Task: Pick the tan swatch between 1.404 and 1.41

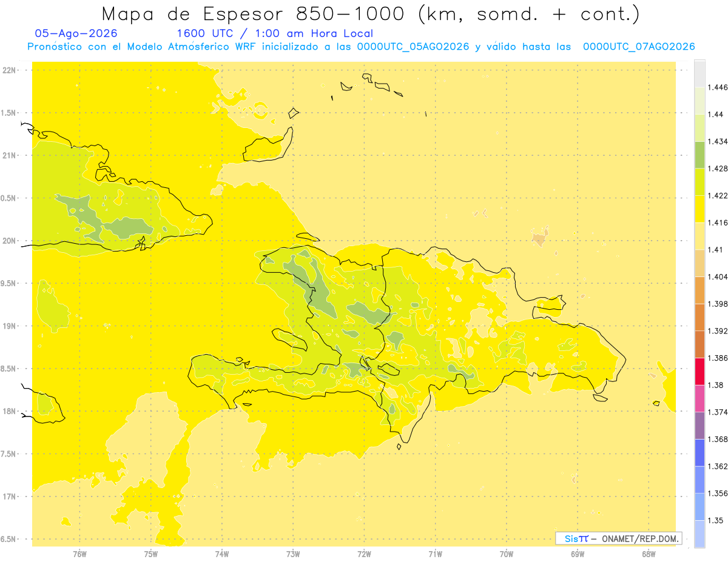Action: point(699,263)
